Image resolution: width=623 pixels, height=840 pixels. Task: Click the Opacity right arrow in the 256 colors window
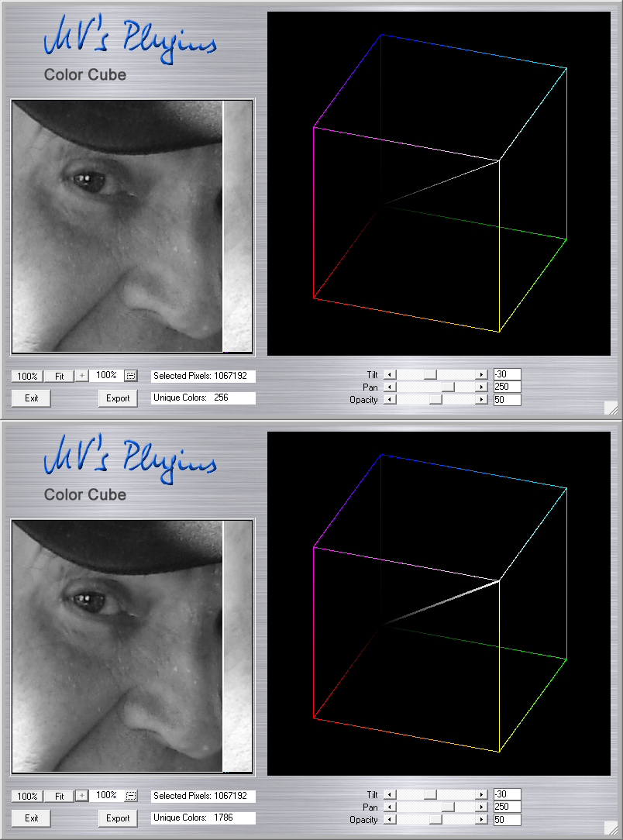481,400
